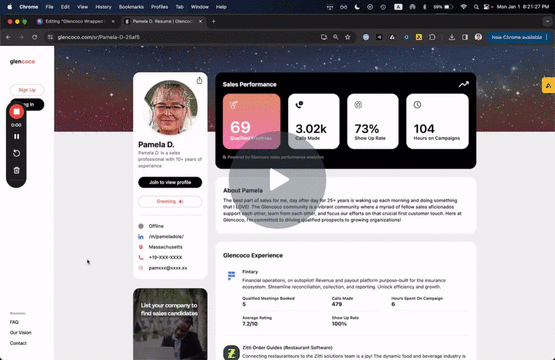Click the Fintary company name
The width and height of the screenshot is (555, 360).
pyautogui.click(x=250, y=272)
